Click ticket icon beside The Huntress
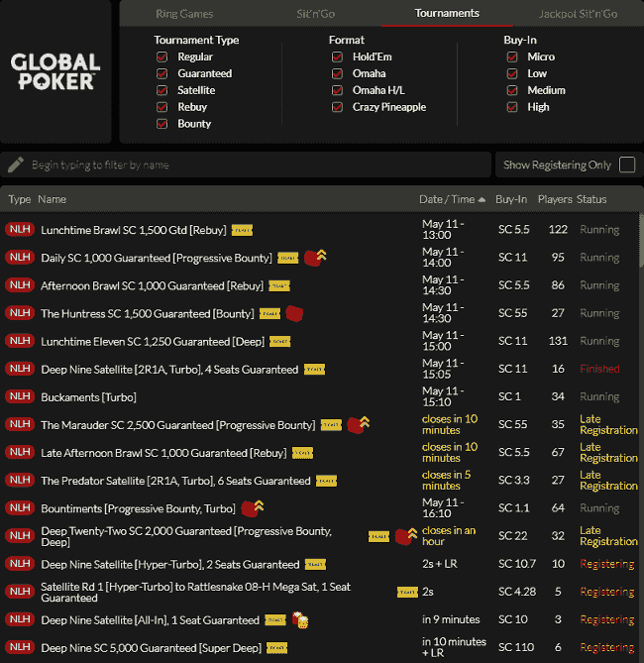Image resolution: width=644 pixels, height=663 pixels. tap(269, 314)
